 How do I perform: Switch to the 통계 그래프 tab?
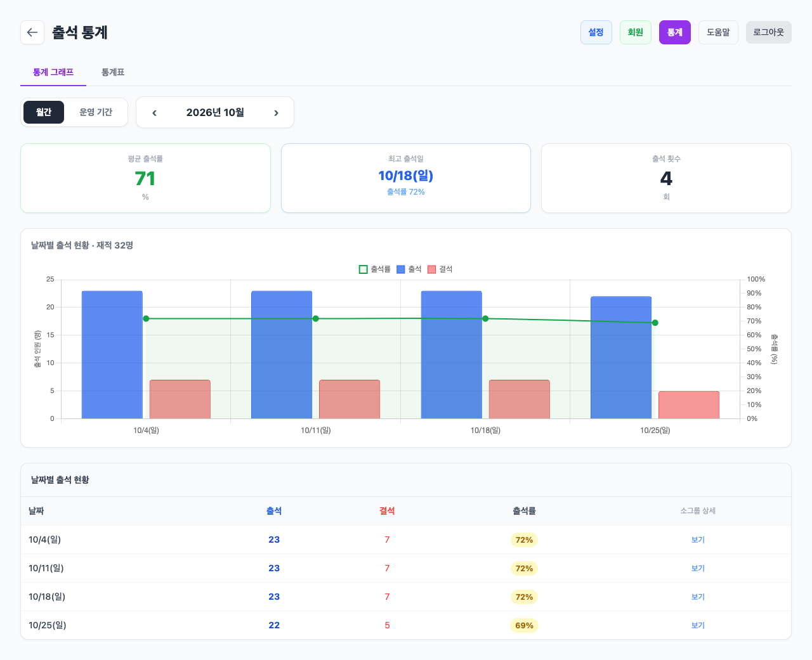coord(53,72)
